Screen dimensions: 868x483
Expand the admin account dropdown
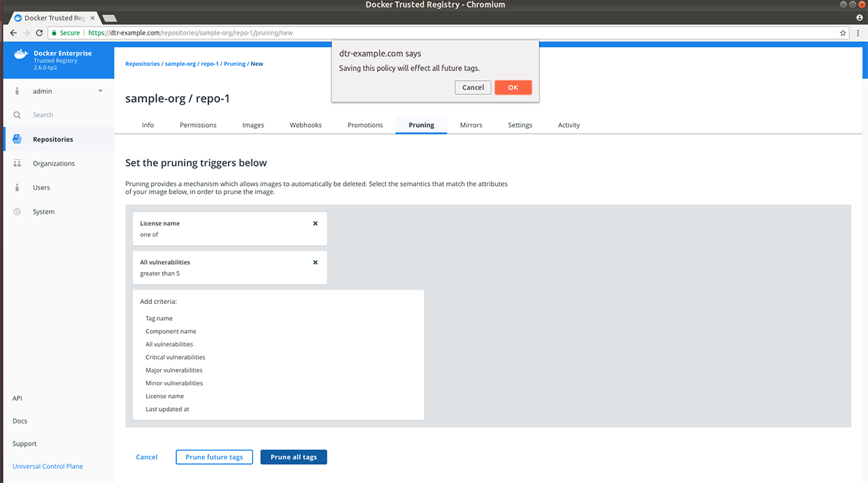[100, 91]
